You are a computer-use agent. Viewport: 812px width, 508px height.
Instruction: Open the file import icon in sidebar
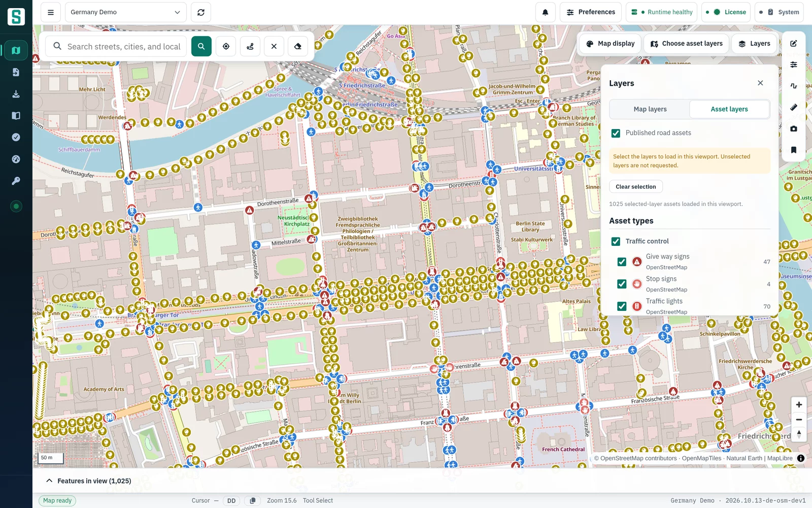tap(16, 72)
